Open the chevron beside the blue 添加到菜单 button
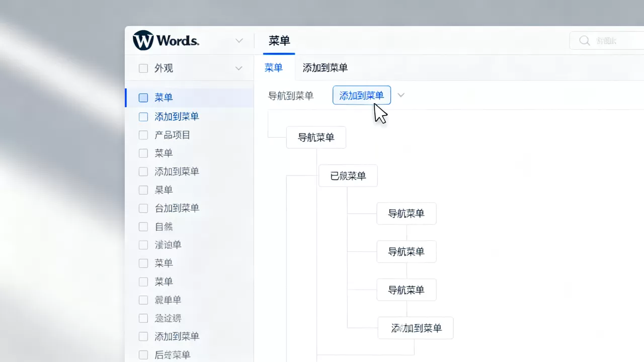This screenshot has height=362, width=644. point(401,95)
